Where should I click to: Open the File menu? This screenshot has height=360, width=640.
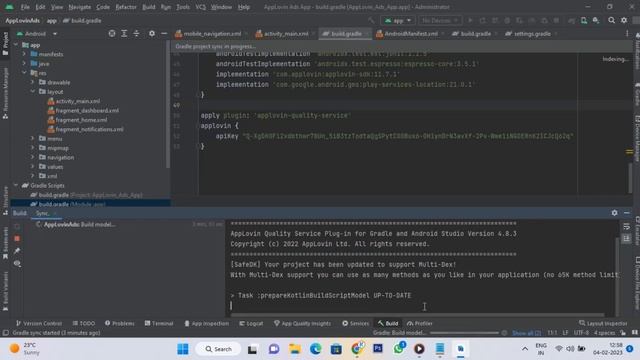coord(25,7)
